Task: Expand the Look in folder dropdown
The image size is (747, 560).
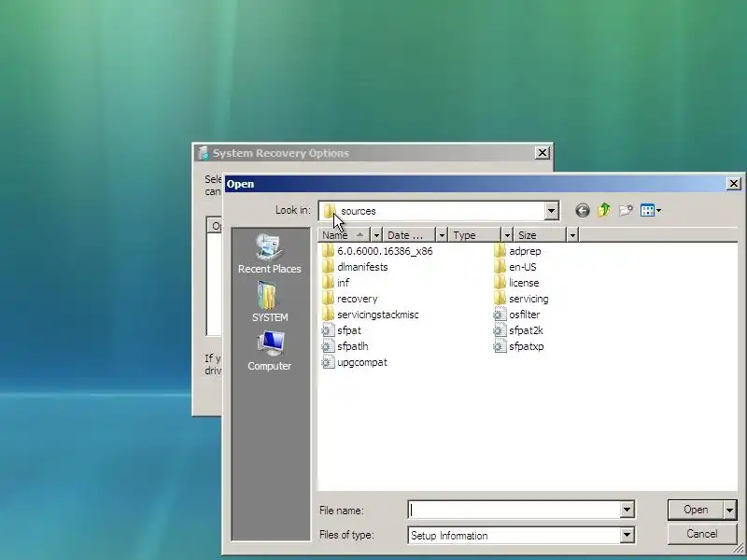Action: pyautogui.click(x=551, y=211)
